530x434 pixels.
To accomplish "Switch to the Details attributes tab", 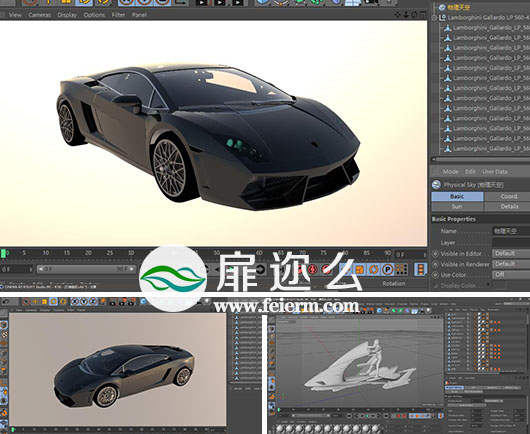I will (x=507, y=206).
